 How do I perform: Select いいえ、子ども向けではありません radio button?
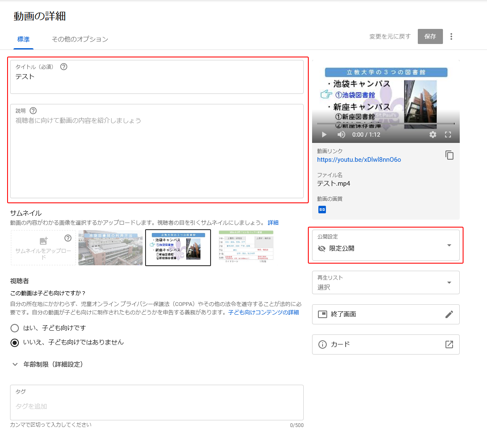tap(15, 342)
